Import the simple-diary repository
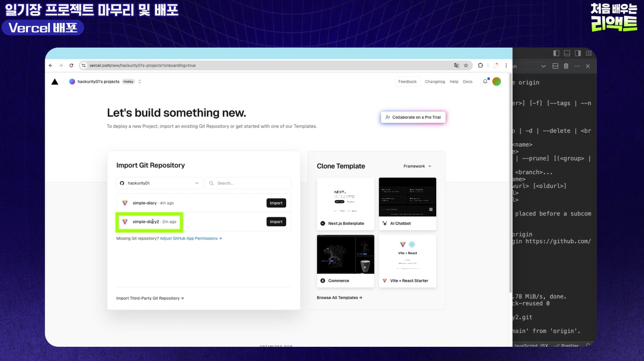 click(276, 203)
